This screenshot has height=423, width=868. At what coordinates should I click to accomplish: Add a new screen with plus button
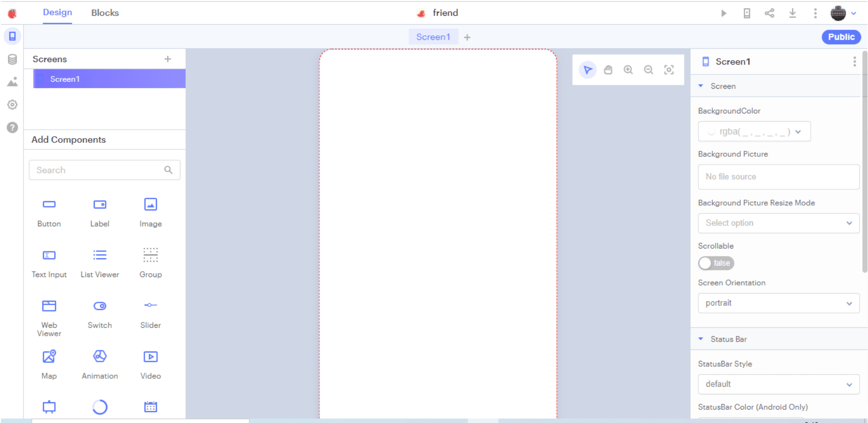point(168,59)
